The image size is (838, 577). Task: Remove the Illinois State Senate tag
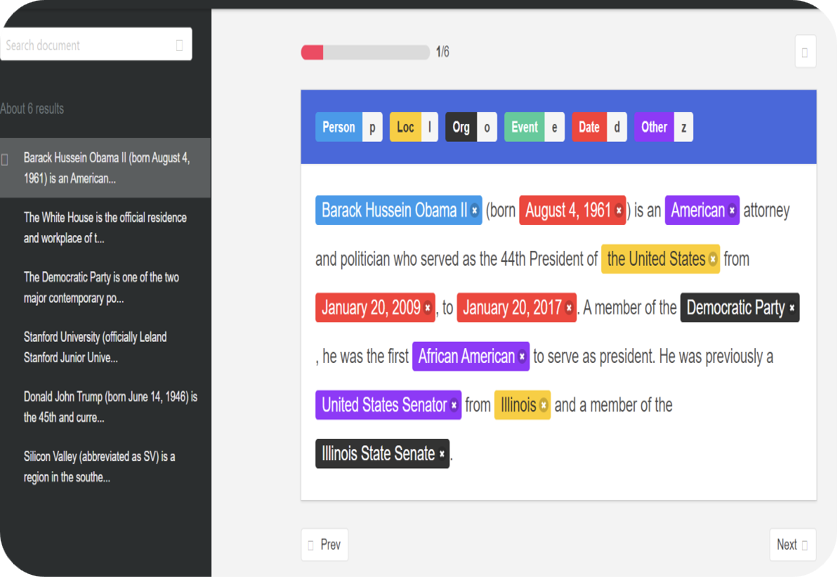coord(442,454)
